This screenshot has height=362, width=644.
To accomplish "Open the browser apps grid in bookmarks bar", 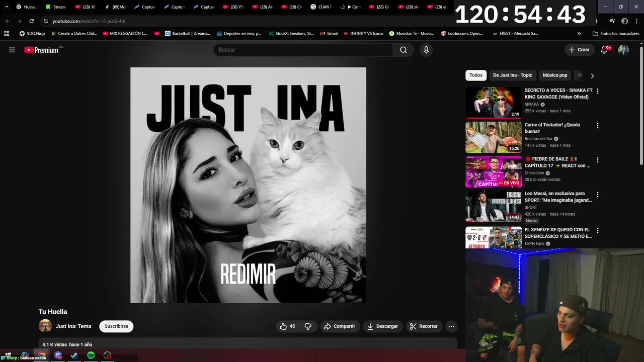I will 7,34.
